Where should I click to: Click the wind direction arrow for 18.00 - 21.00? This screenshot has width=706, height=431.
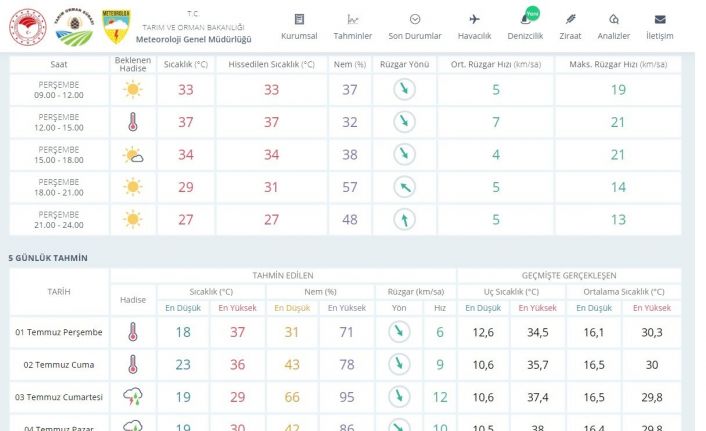pos(404,187)
